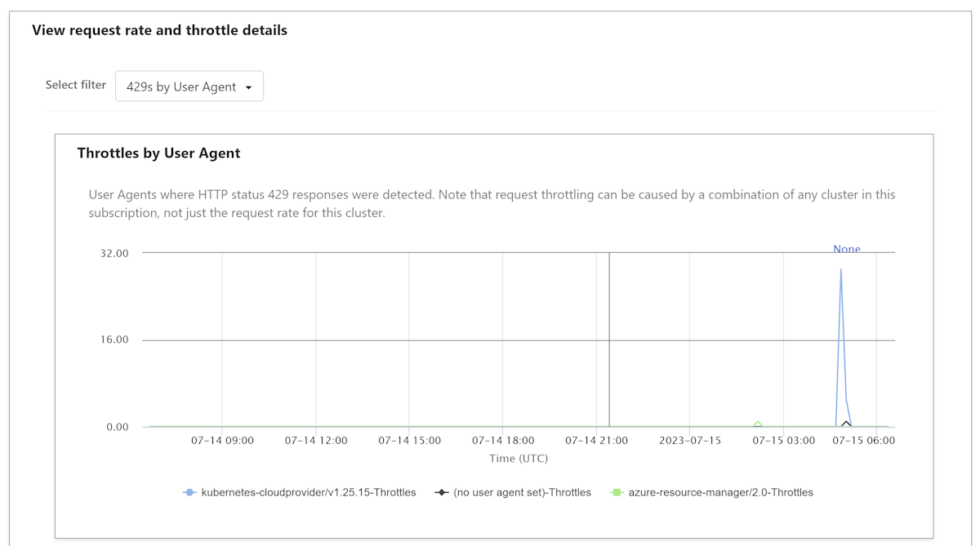Toggle kubernetes-cloudprovider/v1.25.15-Throttles series label
The image size is (980, 546).
309,493
